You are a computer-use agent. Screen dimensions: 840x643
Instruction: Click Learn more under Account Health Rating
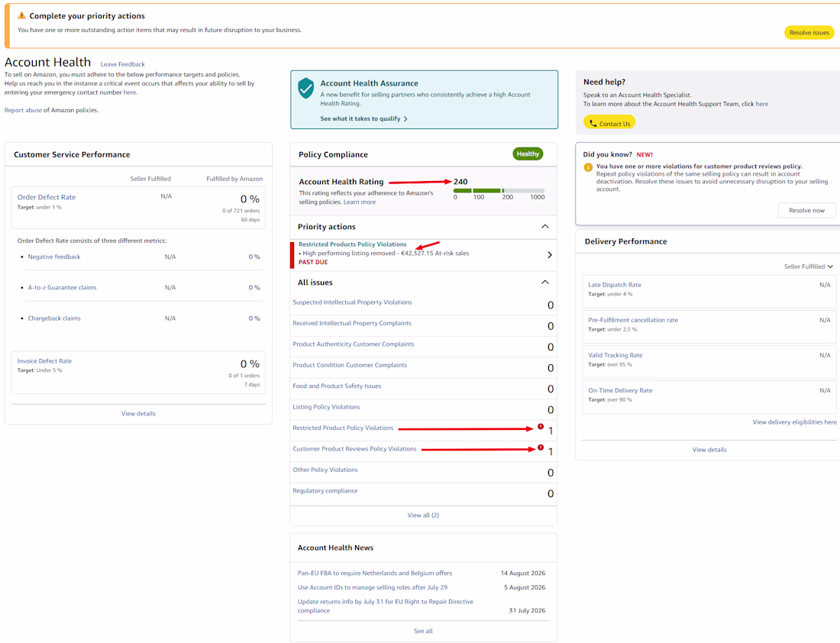[360, 202]
